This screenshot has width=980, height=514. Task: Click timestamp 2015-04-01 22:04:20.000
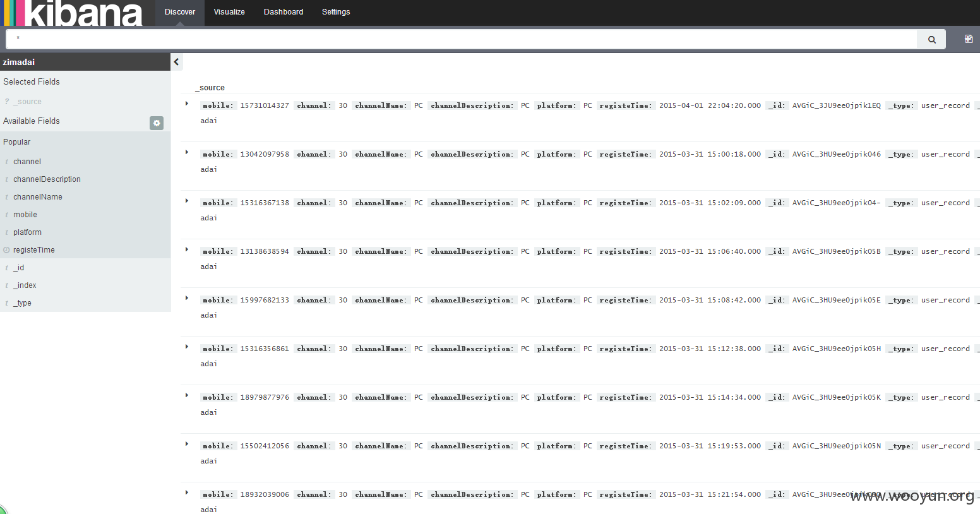(710, 105)
